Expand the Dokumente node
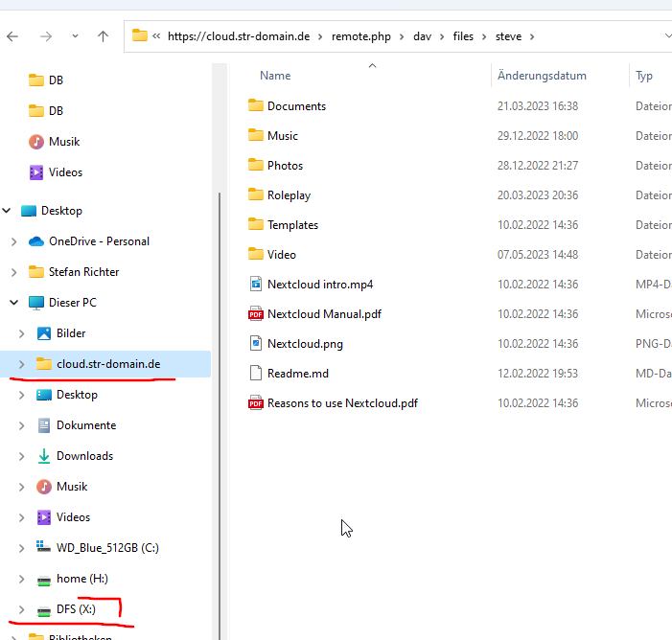Image resolution: width=672 pixels, height=640 pixels. pos(22,425)
